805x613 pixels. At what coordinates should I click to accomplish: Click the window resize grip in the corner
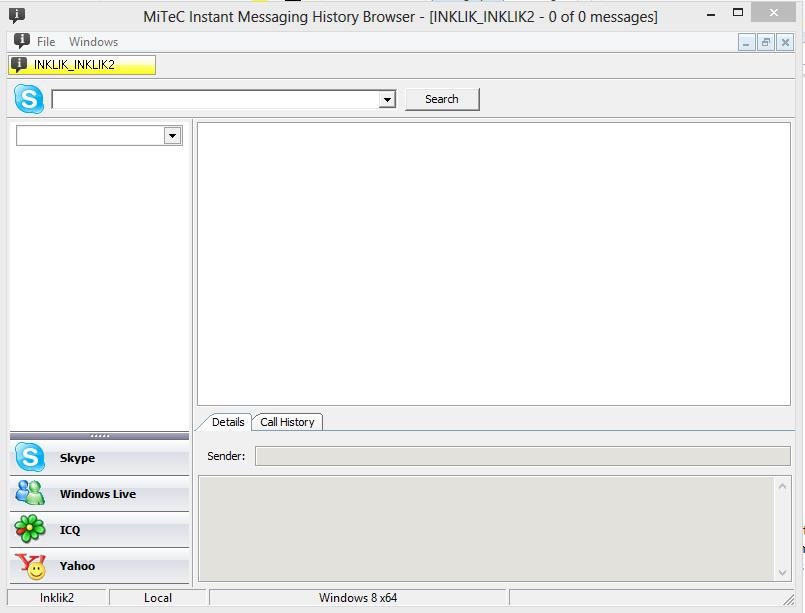pyautogui.click(x=788, y=599)
